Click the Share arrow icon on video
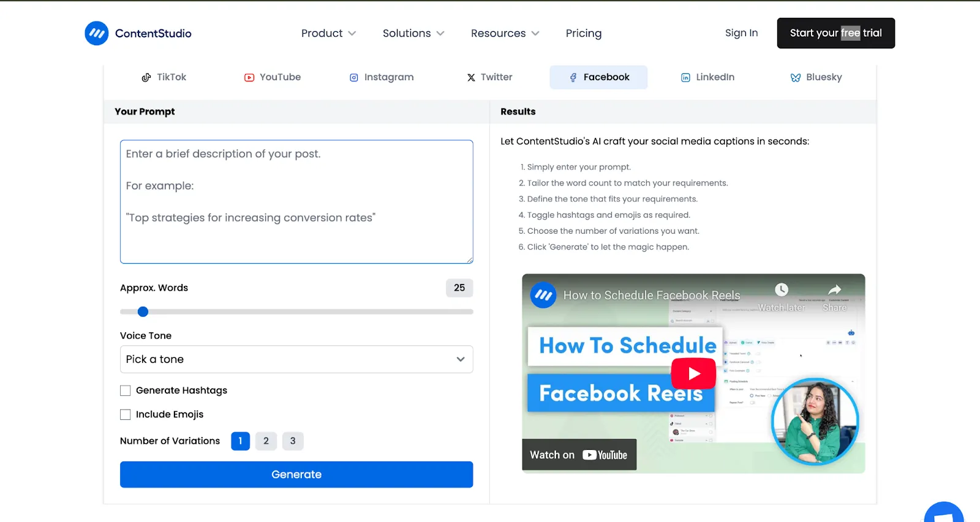Image resolution: width=980 pixels, height=522 pixels. (835, 289)
